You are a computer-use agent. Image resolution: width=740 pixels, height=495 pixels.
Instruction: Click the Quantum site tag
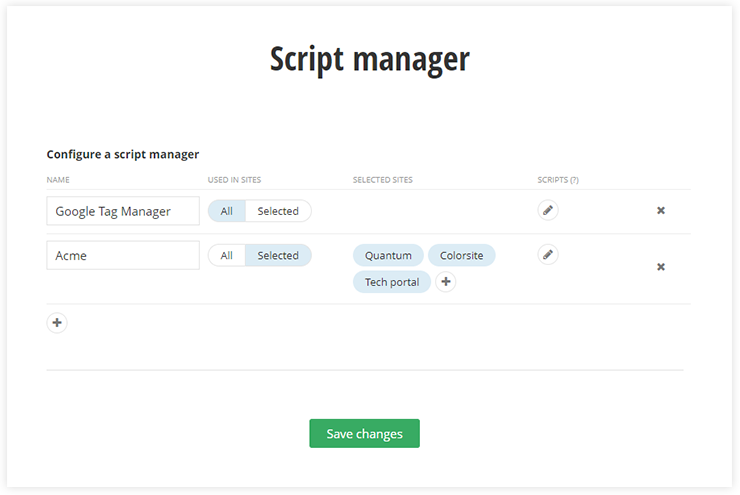pos(388,255)
